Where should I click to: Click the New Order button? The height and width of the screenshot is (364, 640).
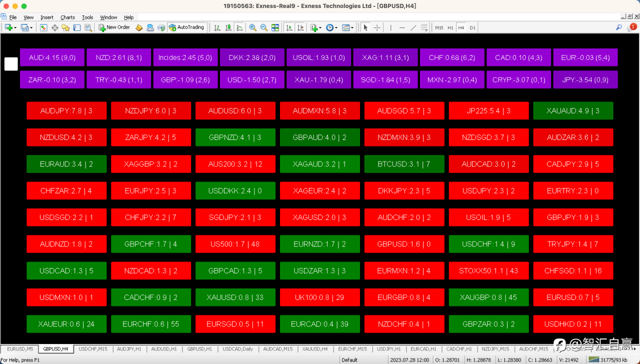[114, 27]
